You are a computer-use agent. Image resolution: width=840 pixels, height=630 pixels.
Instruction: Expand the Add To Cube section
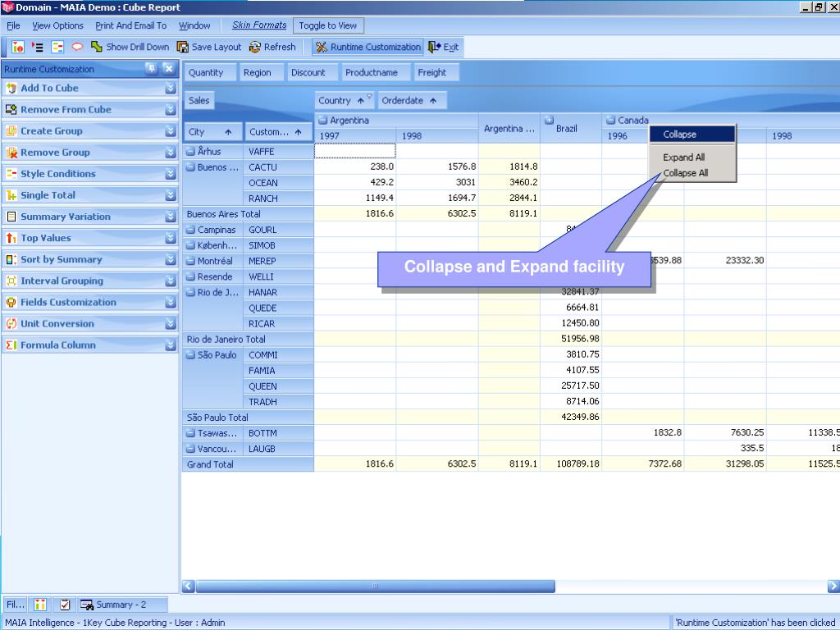(x=170, y=89)
